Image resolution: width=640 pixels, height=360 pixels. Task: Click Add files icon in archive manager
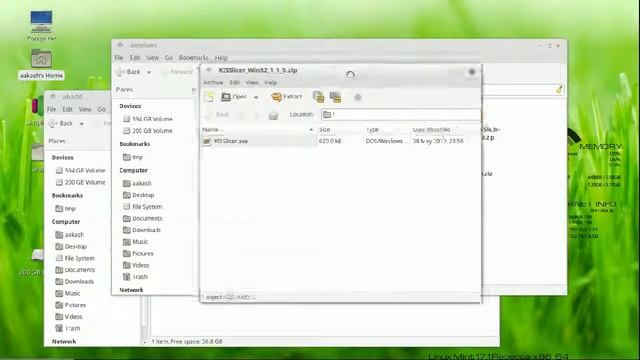[x=318, y=97]
